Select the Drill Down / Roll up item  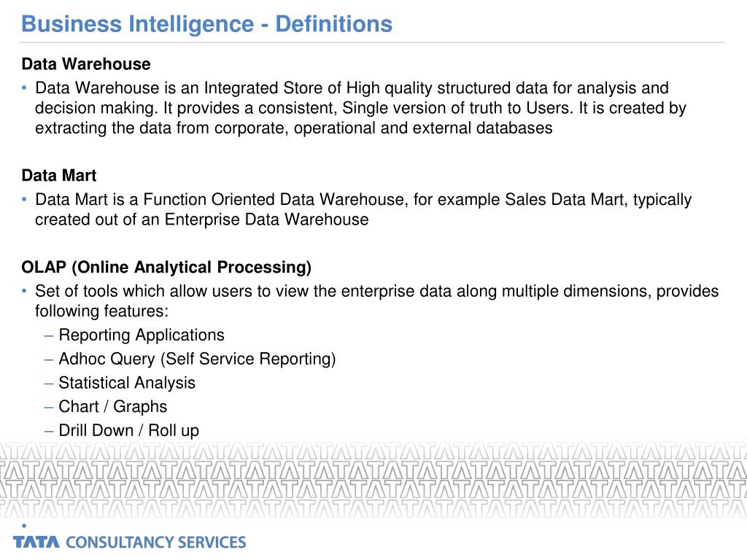[128, 430]
